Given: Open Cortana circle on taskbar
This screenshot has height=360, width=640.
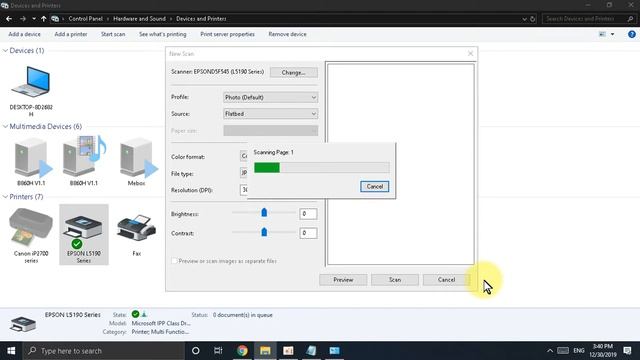Looking at the screenshot, I should pyautogui.click(x=196, y=351).
